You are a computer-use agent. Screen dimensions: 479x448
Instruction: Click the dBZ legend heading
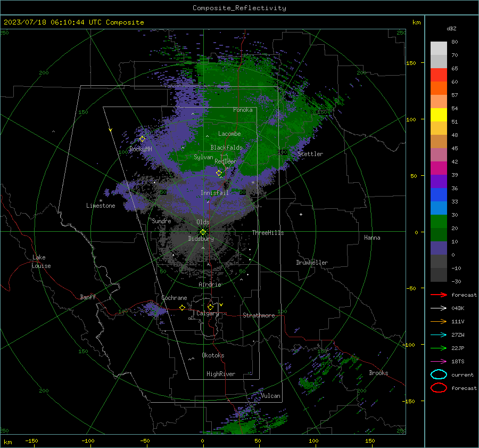451,28
